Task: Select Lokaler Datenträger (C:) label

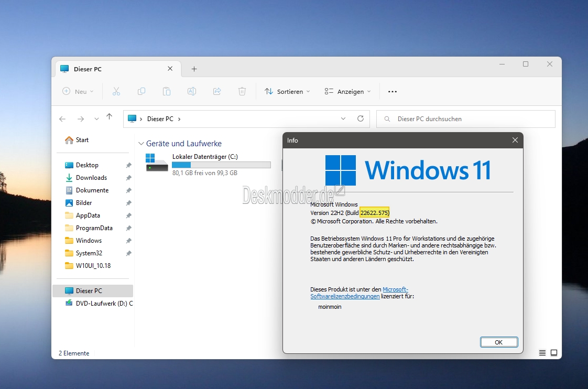Action: pyautogui.click(x=205, y=157)
